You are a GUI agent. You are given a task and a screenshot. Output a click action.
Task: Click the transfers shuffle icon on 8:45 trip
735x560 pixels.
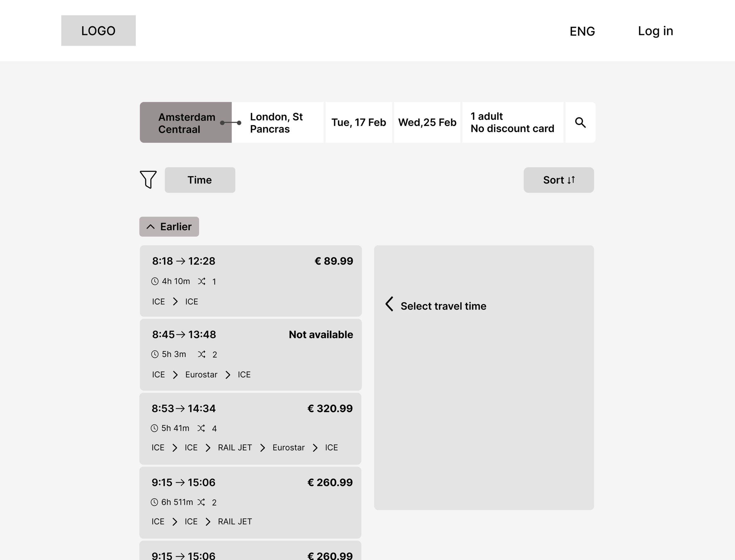(x=201, y=354)
